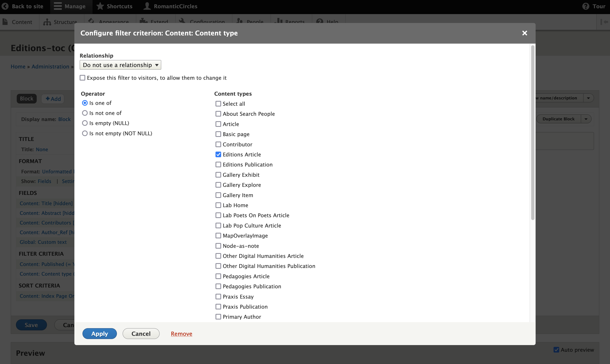Click the Extend menu icon in toolbar
Viewport: 610px width, 364px height.
coord(143,22)
